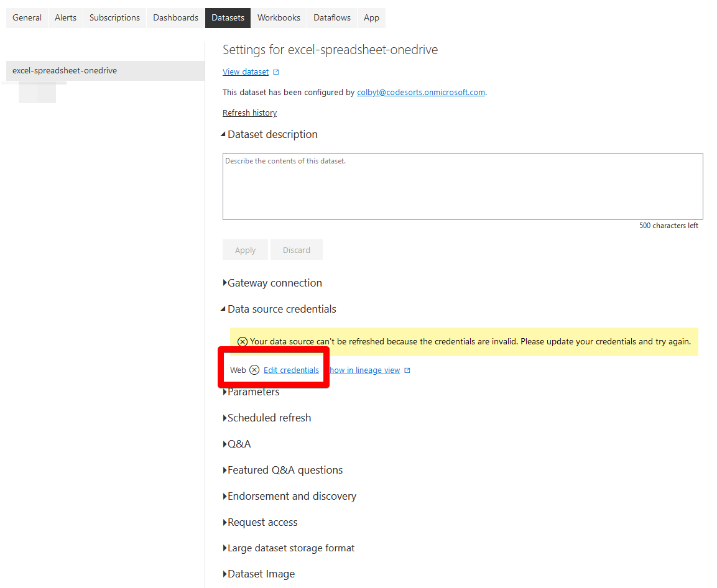The height and width of the screenshot is (588, 717).
Task: Collapse the Dataset description section
Action: click(x=224, y=134)
